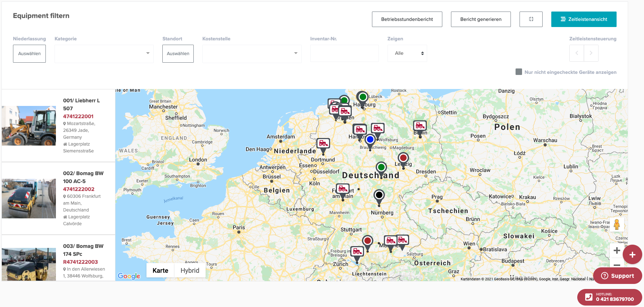The height and width of the screenshot is (307, 644).
Task: Open the Liebherr L 507 thumbnail
Action: [x=29, y=126]
